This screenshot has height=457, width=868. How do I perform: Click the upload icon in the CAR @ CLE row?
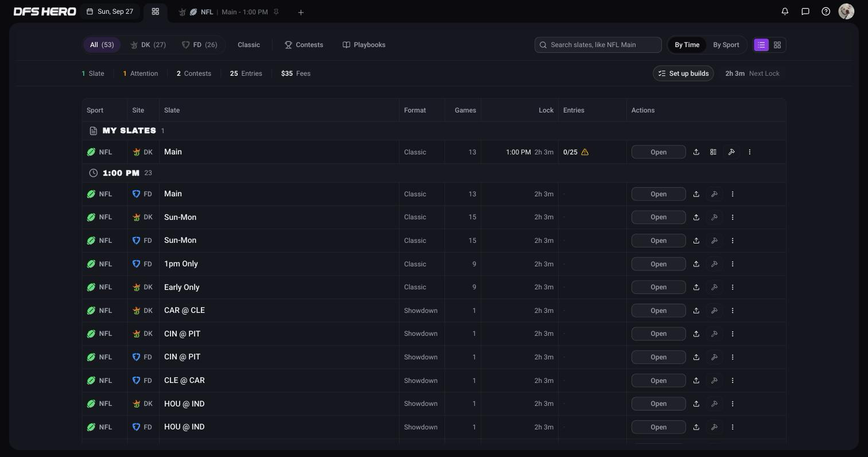[x=696, y=311]
